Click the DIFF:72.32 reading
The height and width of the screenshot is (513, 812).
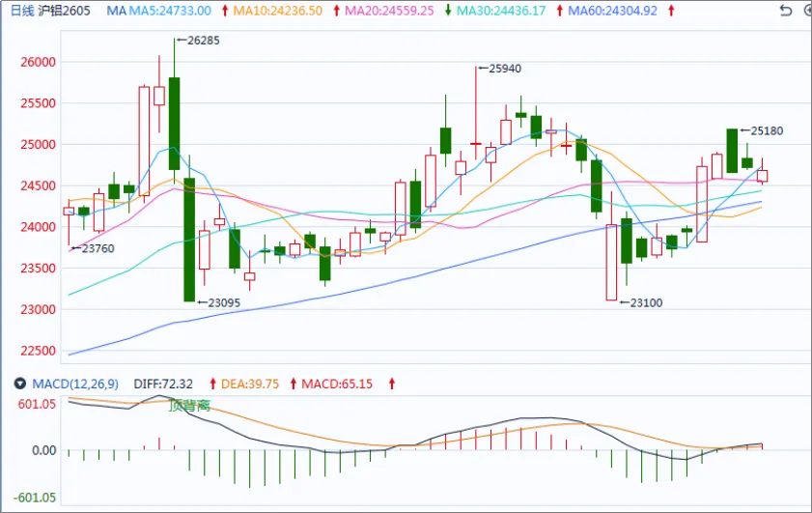coord(163,384)
